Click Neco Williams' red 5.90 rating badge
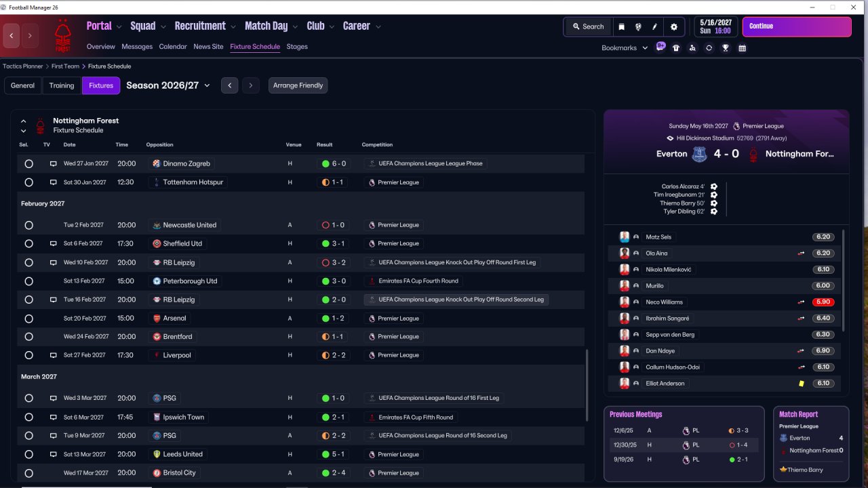Screen dimensions: 868x488 pos(823,302)
